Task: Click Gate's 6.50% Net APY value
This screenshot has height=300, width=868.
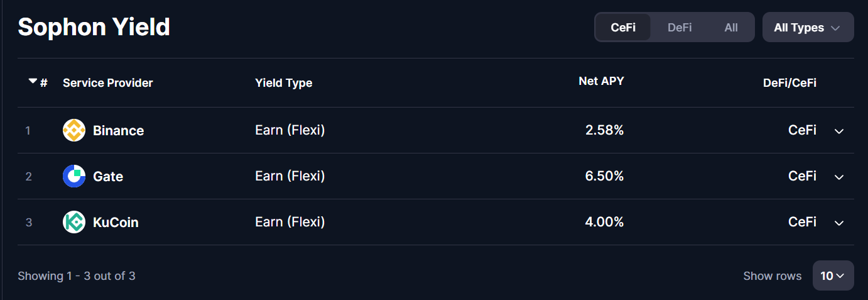Action: click(x=604, y=176)
